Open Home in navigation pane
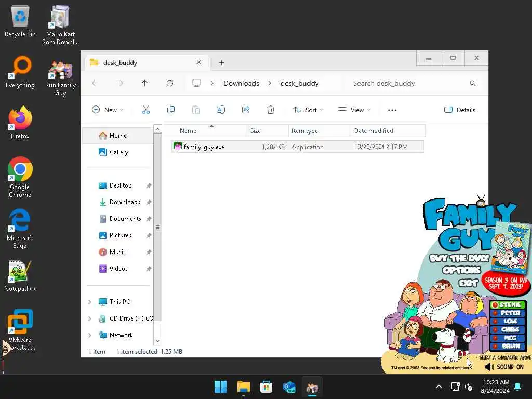 (x=117, y=136)
